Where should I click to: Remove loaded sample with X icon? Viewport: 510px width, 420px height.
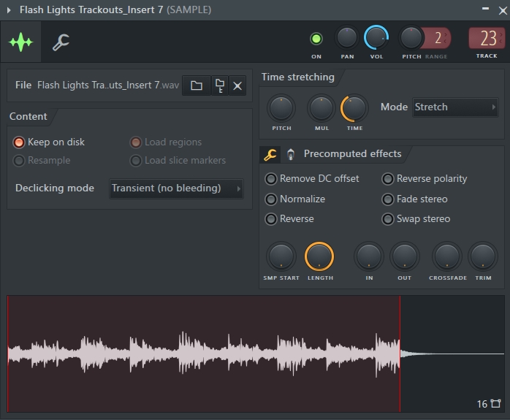[x=237, y=85]
